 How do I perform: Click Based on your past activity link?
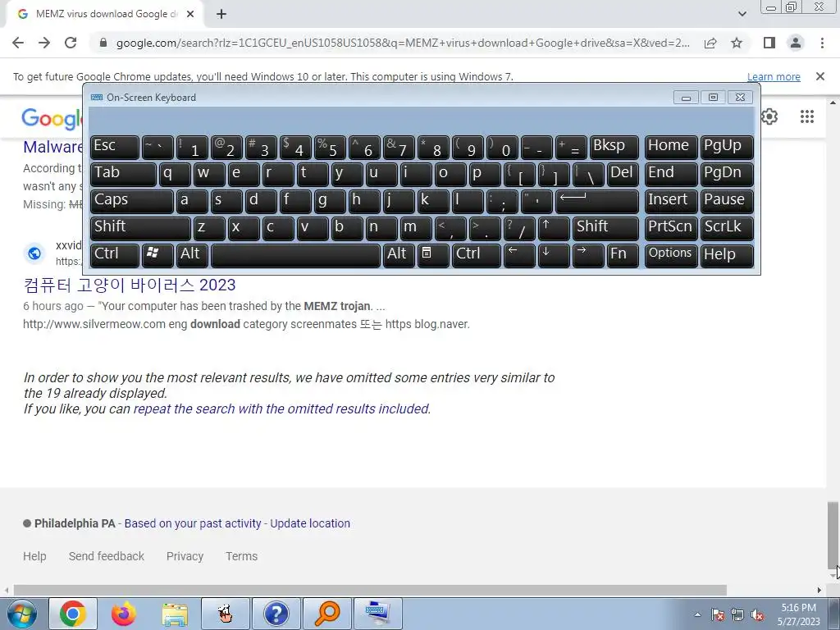click(x=193, y=523)
